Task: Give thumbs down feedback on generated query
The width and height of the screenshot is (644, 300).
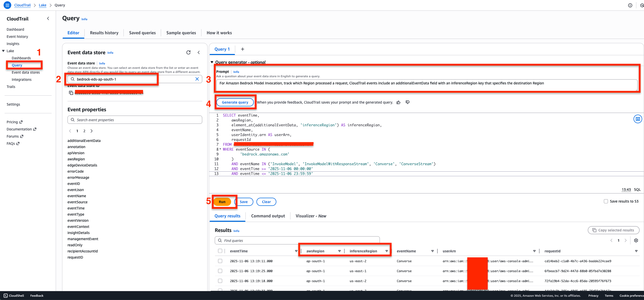Action: [x=408, y=102]
